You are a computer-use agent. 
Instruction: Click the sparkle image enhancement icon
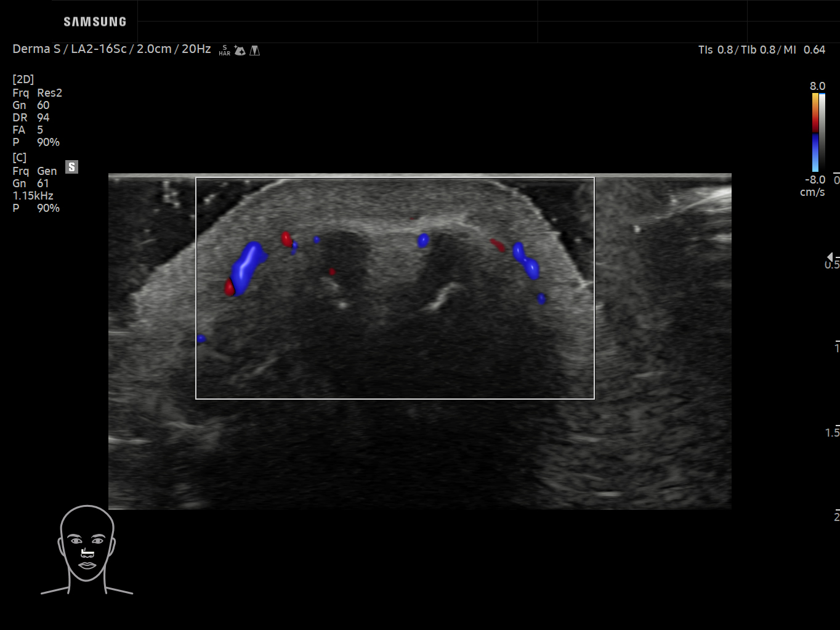click(x=240, y=50)
